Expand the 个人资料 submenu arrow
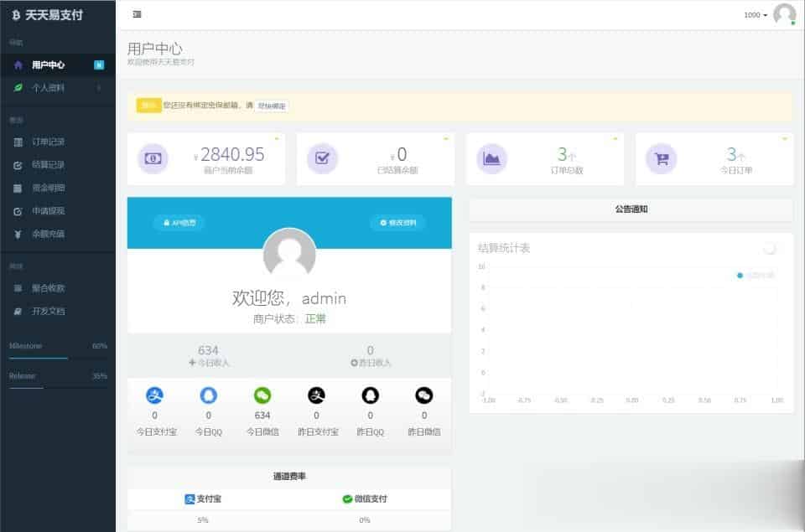This screenshot has height=532, width=805. pyautogui.click(x=99, y=88)
